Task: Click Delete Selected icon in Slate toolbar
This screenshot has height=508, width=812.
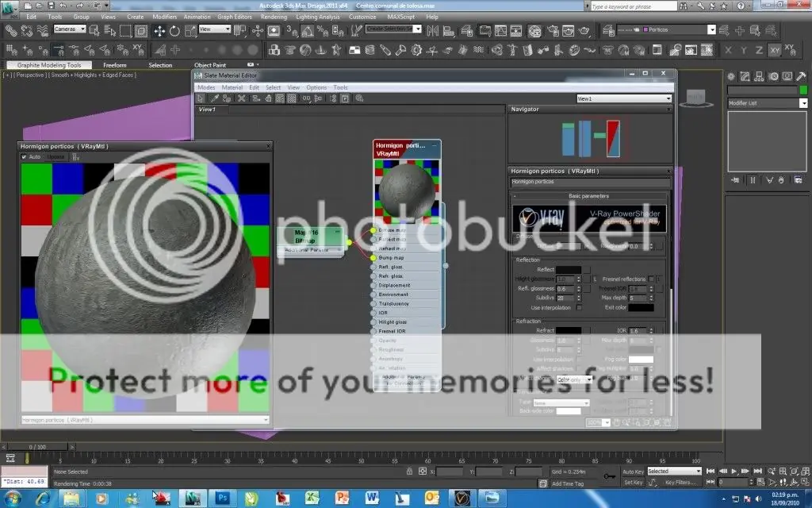Action: click(241, 98)
